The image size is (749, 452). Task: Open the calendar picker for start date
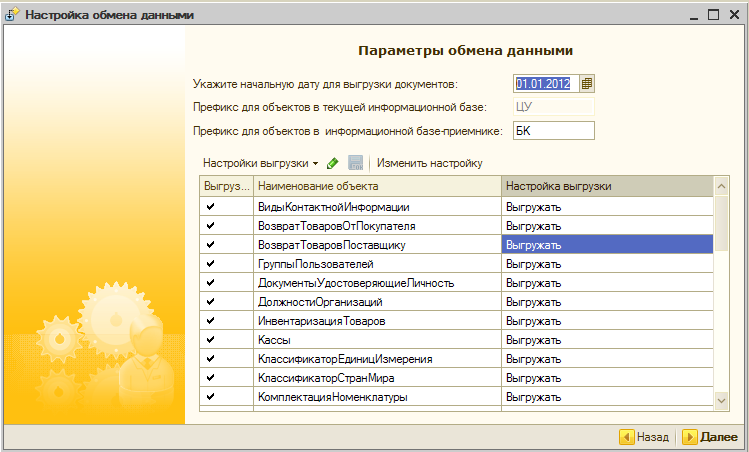click(x=587, y=84)
